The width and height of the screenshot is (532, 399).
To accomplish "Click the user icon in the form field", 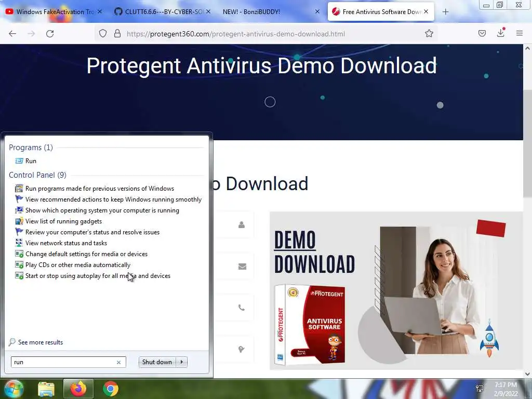I will [242, 224].
